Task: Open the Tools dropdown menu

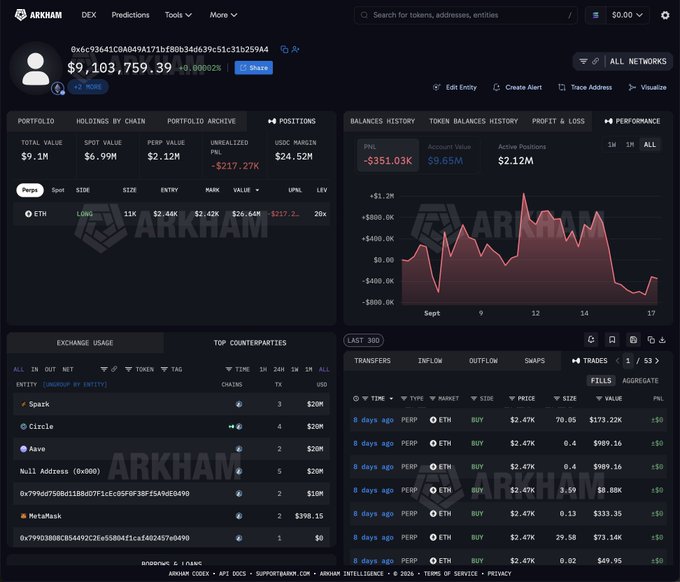Action: point(178,15)
